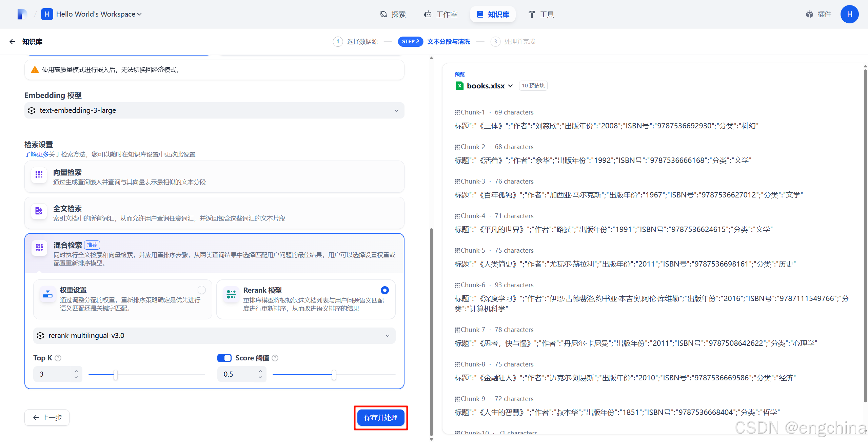Click the 保存并处理 button
This screenshot has width=868, height=442.
click(x=381, y=418)
